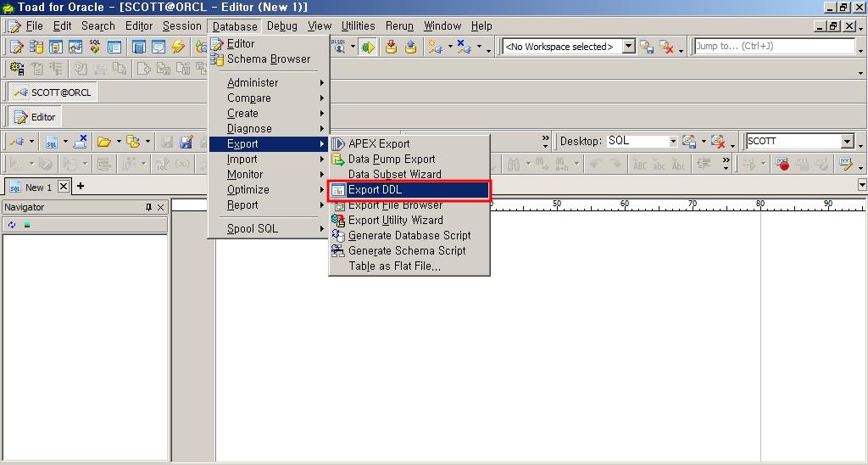868x465 pixels.
Task: Click the commit (green arrow) toolbar icon
Action: pyautogui.click(x=367, y=48)
